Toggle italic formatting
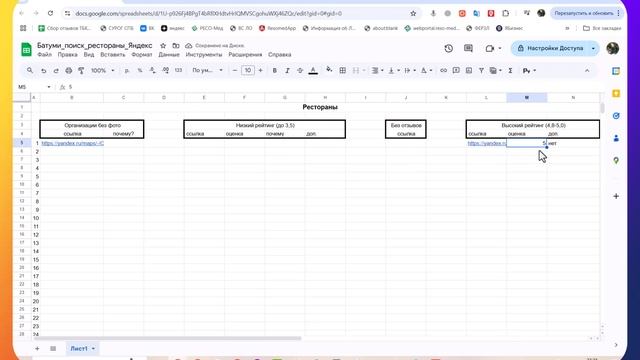Screen dimensions: 640x360 [287, 71]
